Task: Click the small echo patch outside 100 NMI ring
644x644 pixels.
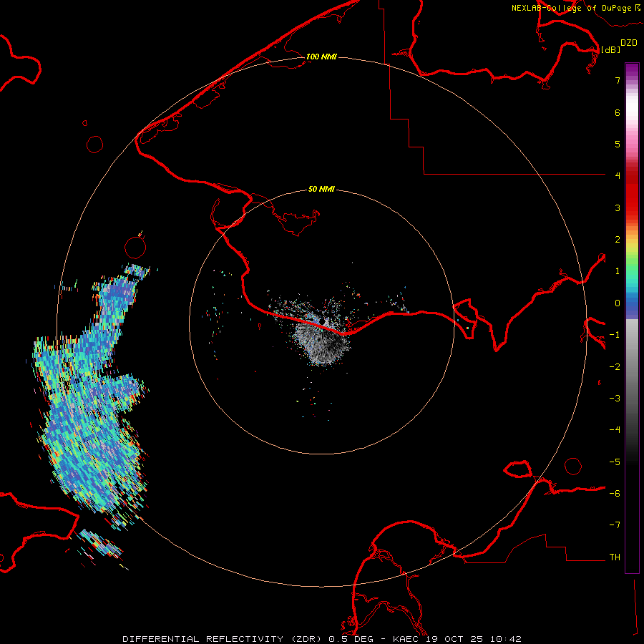Action: (x=101, y=546)
